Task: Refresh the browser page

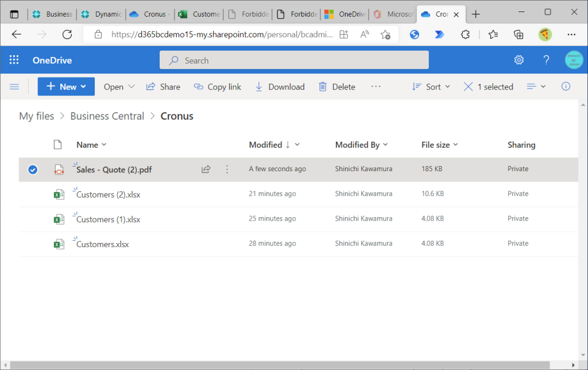Action: pos(67,34)
